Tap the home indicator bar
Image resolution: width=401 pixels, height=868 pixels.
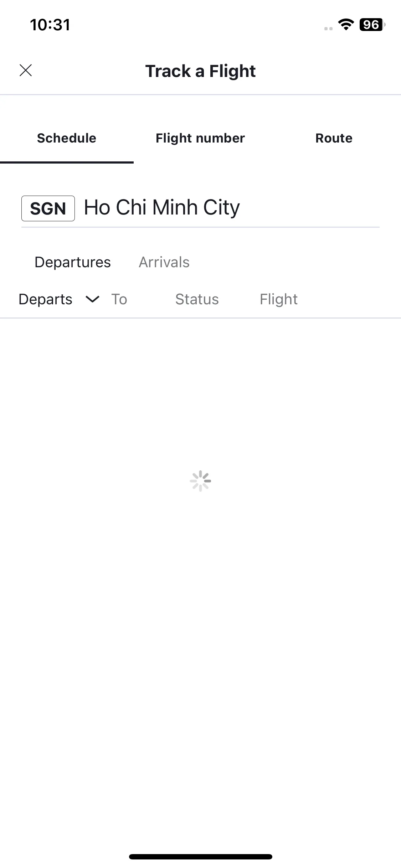pyautogui.click(x=200, y=857)
